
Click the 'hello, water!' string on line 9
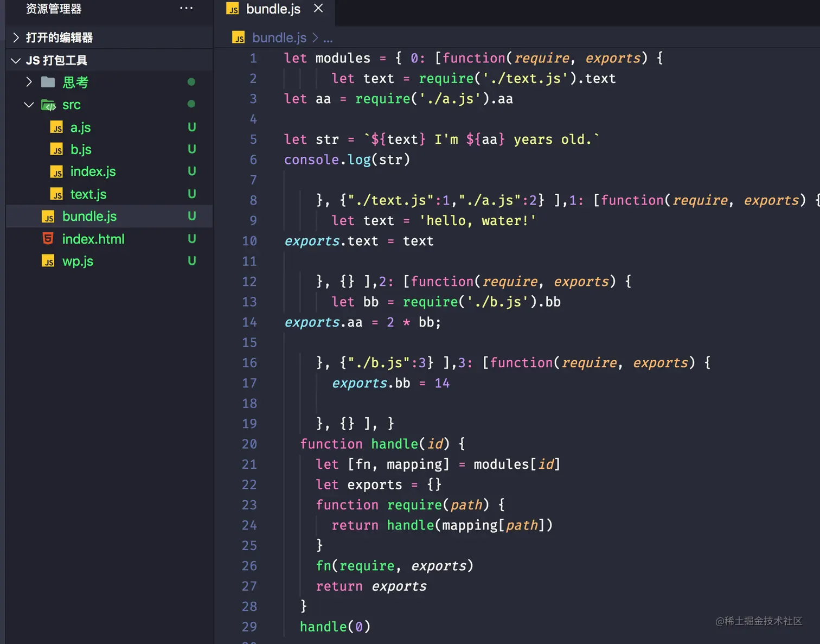[x=477, y=221]
